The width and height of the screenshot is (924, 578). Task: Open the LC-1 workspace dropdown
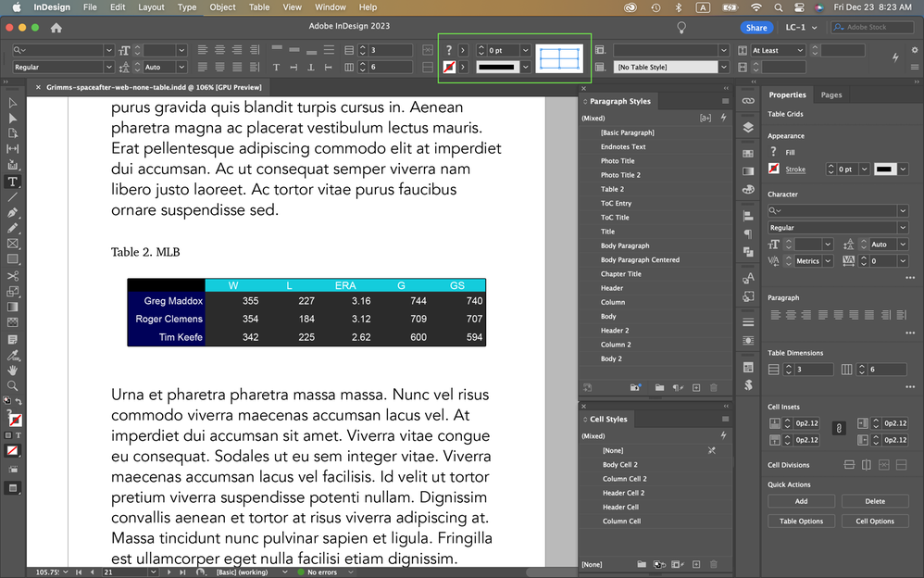pyautogui.click(x=802, y=27)
